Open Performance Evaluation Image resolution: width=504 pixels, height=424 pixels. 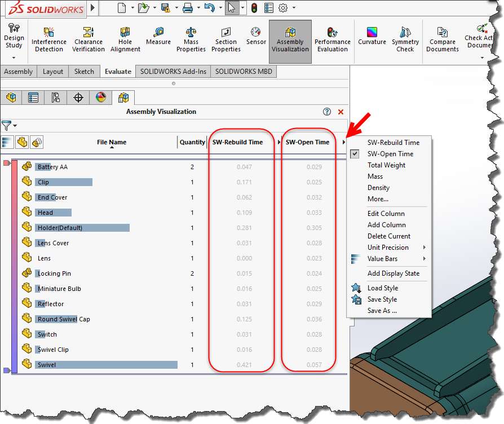click(x=333, y=40)
